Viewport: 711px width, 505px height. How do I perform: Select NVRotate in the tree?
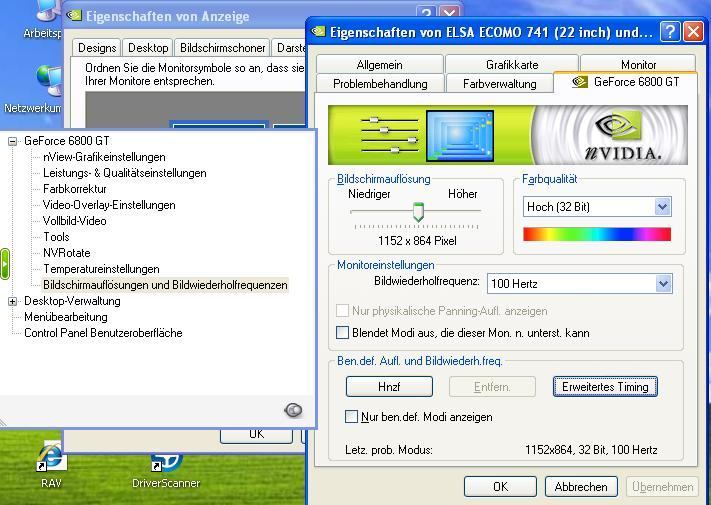[x=67, y=252]
